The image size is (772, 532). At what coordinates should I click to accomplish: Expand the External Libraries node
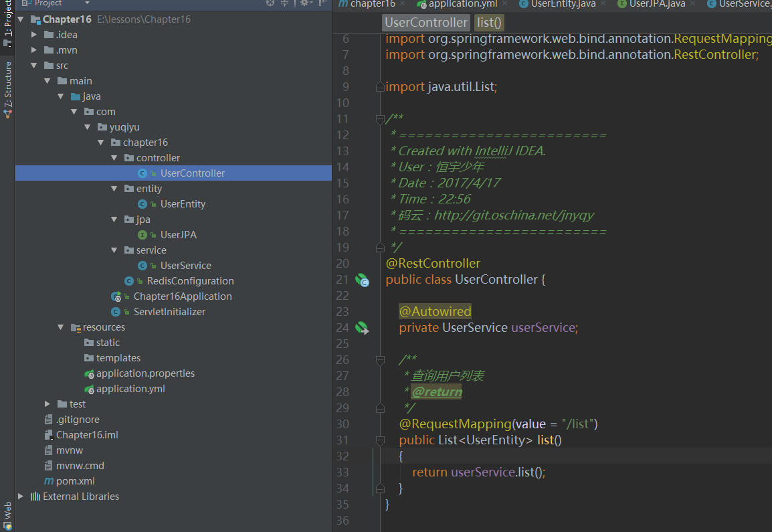21,497
